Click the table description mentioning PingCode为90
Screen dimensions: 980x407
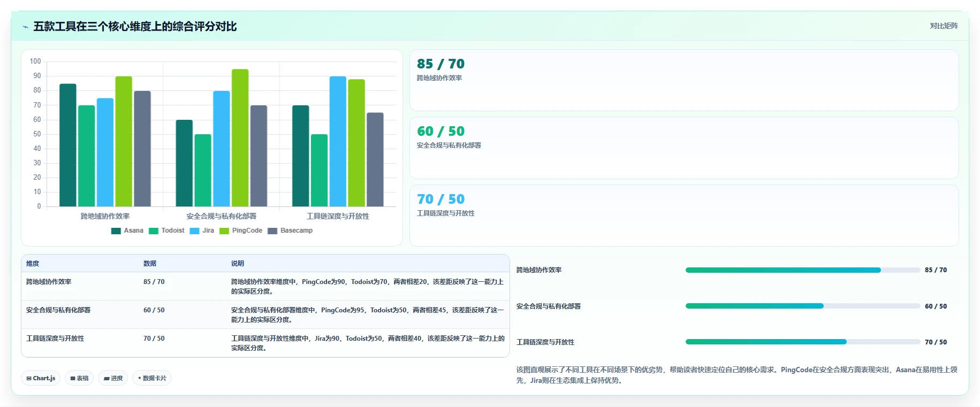click(x=368, y=287)
